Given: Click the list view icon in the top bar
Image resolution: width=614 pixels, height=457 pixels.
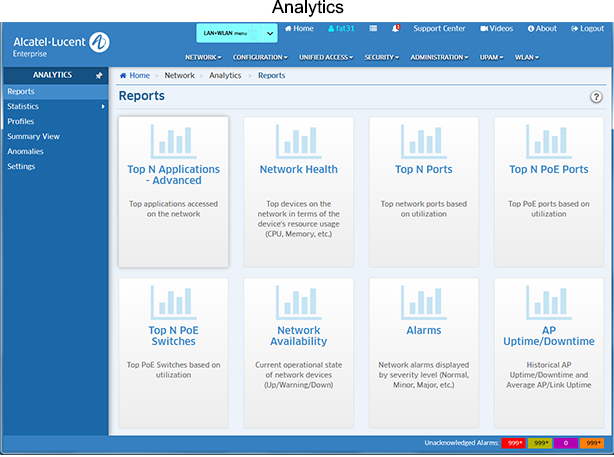Looking at the screenshot, I should tap(373, 29).
